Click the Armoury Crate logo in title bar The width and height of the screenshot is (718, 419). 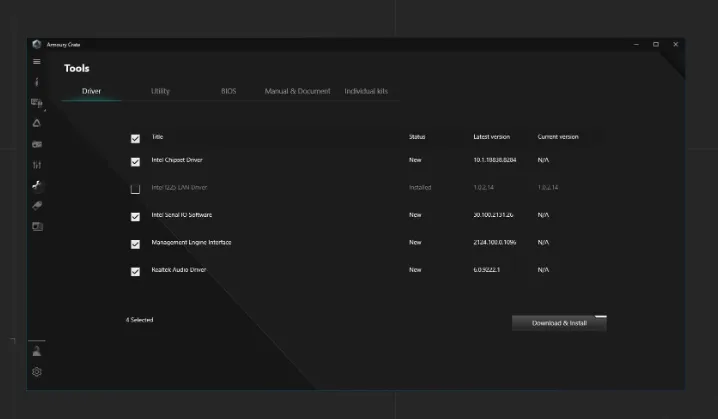click(x=37, y=44)
